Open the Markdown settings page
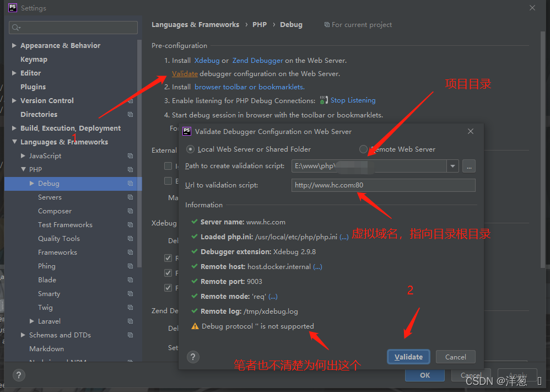The image size is (550, 392). click(x=47, y=349)
